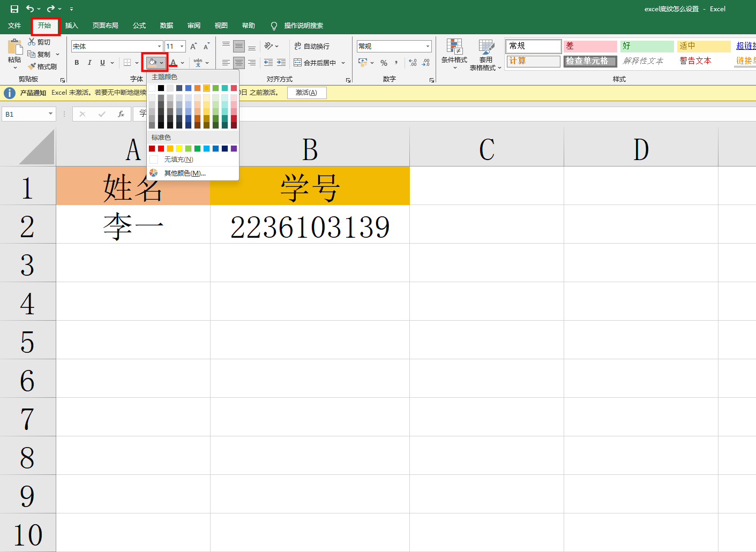Click the 激活(A) activation button
Screen dimensions: 756x552
point(306,93)
